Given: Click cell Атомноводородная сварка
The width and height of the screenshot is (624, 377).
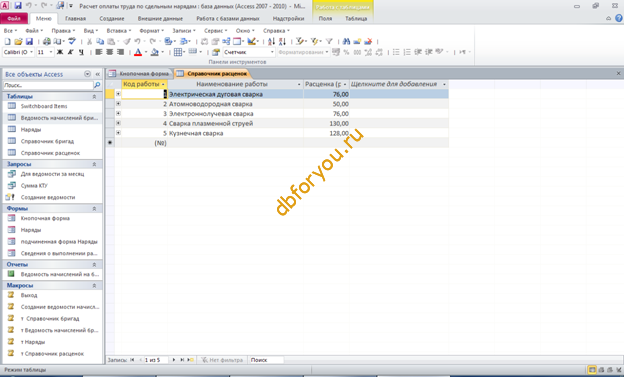Looking at the screenshot, I should point(235,104).
